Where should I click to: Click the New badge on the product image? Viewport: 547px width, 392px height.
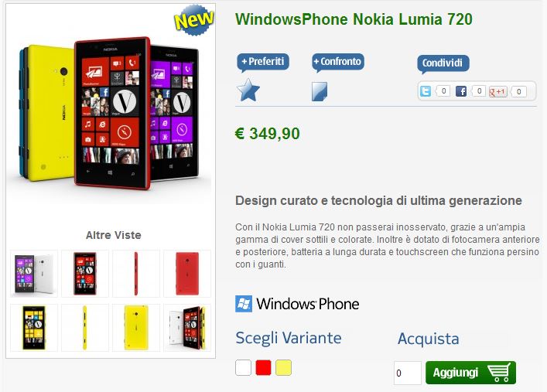(194, 20)
